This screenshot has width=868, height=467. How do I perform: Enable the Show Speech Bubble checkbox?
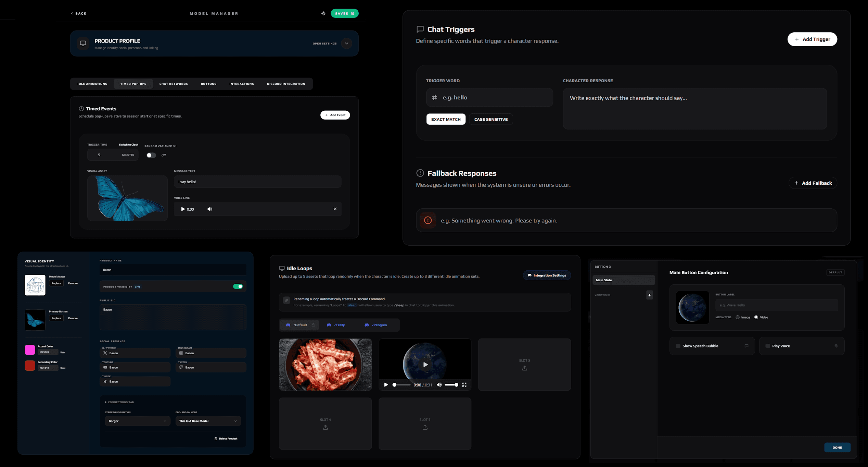coord(678,346)
